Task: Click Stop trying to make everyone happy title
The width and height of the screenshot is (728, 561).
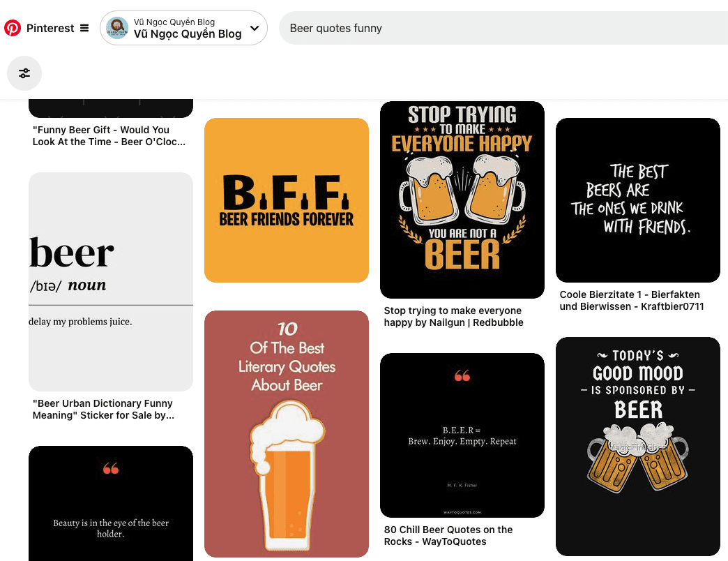Action: tap(454, 316)
